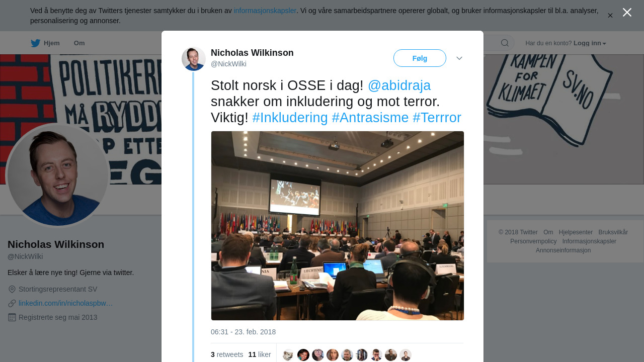
Task: Follow Nicholas Wilkinson with Følg button
Action: click(x=420, y=58)
